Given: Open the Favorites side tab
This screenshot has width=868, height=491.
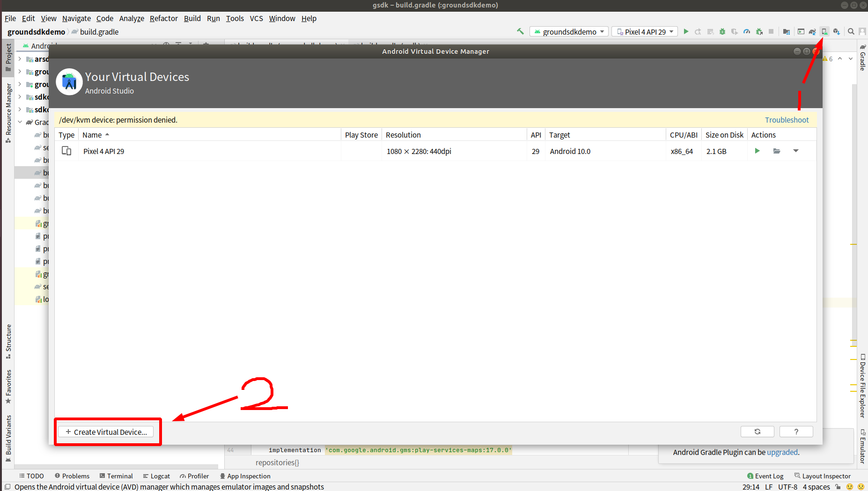Looking at the screenshot, I should (8, 387).
